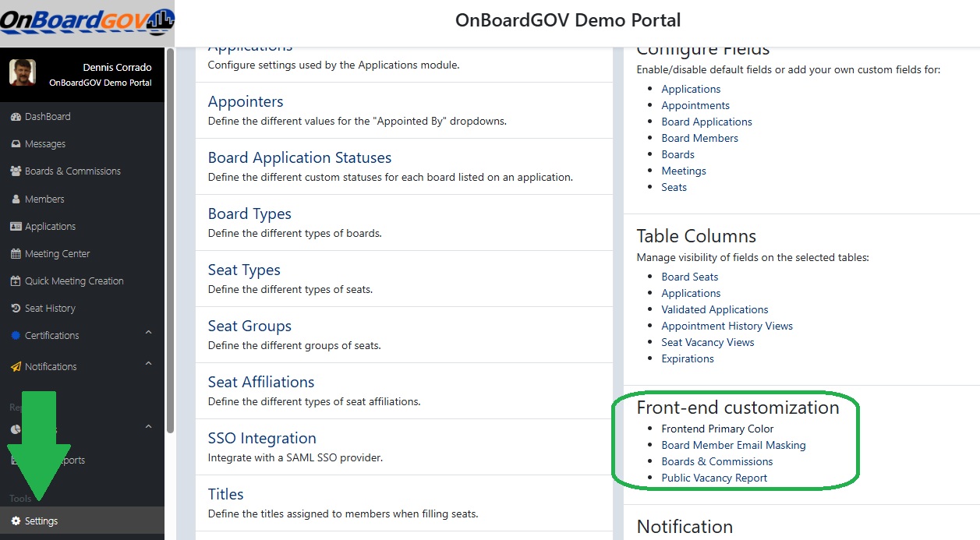Open Public Vacancy Report setting
The image size is (980, 540).
click(715, 478)
